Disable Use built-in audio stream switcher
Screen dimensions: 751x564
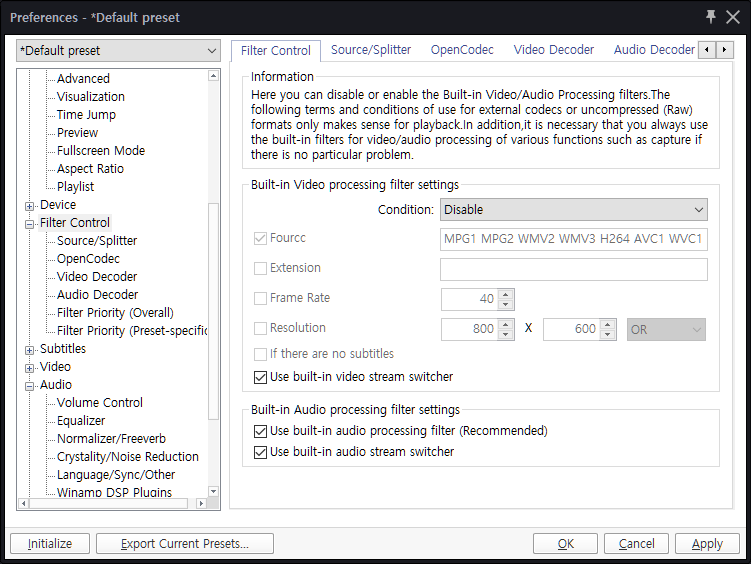261,452
